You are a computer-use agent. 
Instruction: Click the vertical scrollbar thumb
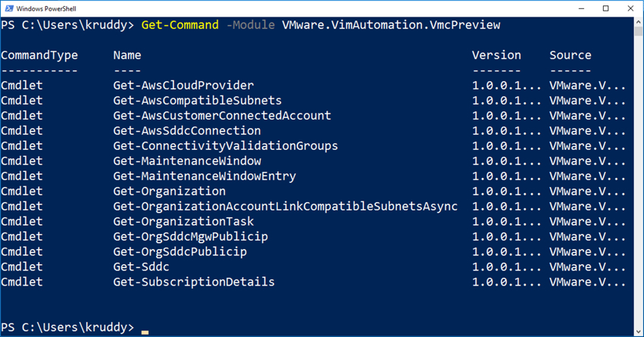coord(639,31)
